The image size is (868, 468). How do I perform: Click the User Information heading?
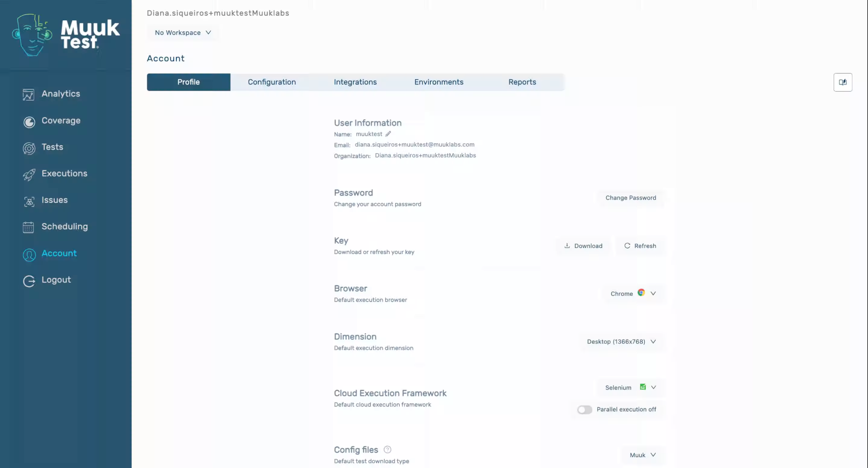click(x=368, y=123)
